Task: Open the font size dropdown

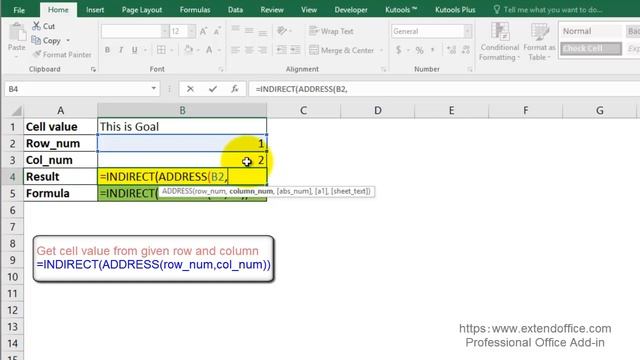Action: [191, 31]
